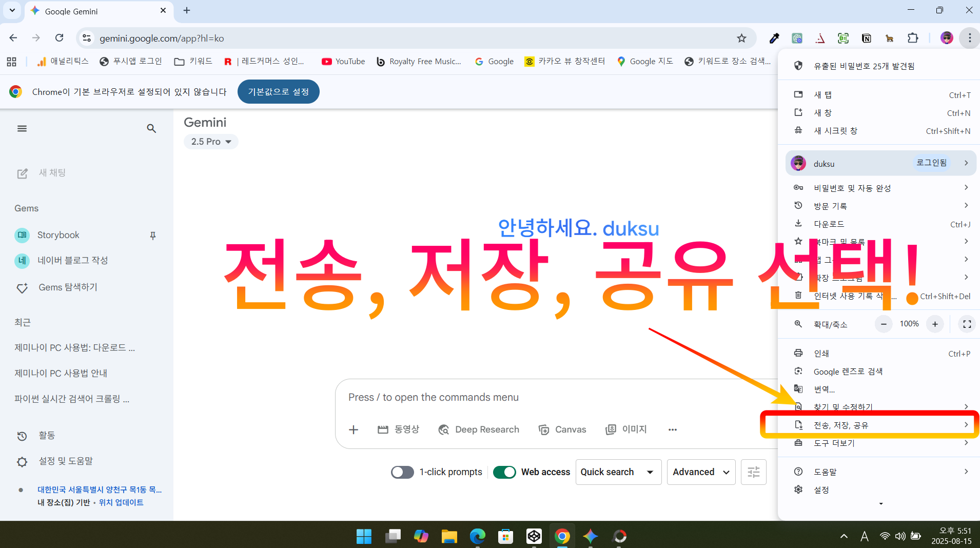Click the 위치 업데이트 link
Image resolution: width=980 pixels, height=548 pixels.
(121, 502)
